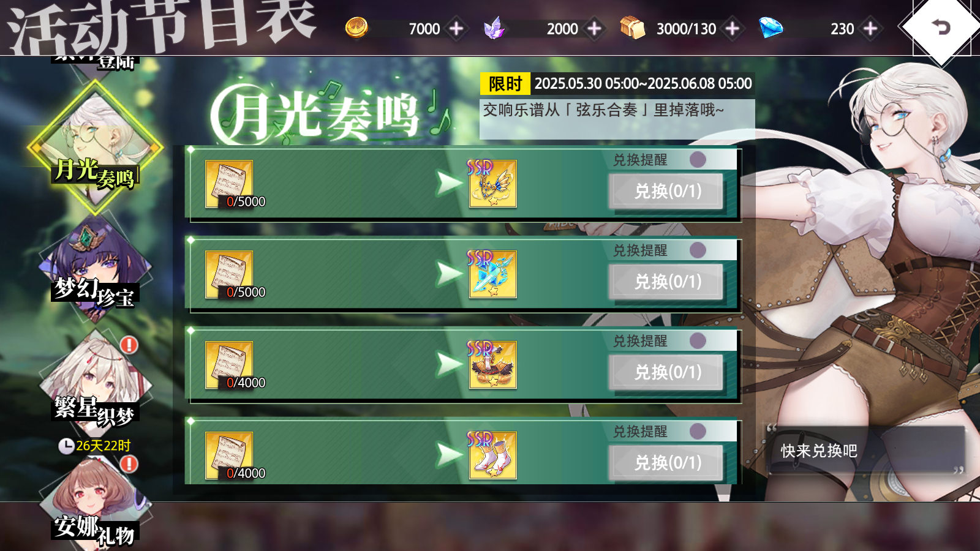
Task: Add more gold coins with plus icon
Action: point(456,28)
